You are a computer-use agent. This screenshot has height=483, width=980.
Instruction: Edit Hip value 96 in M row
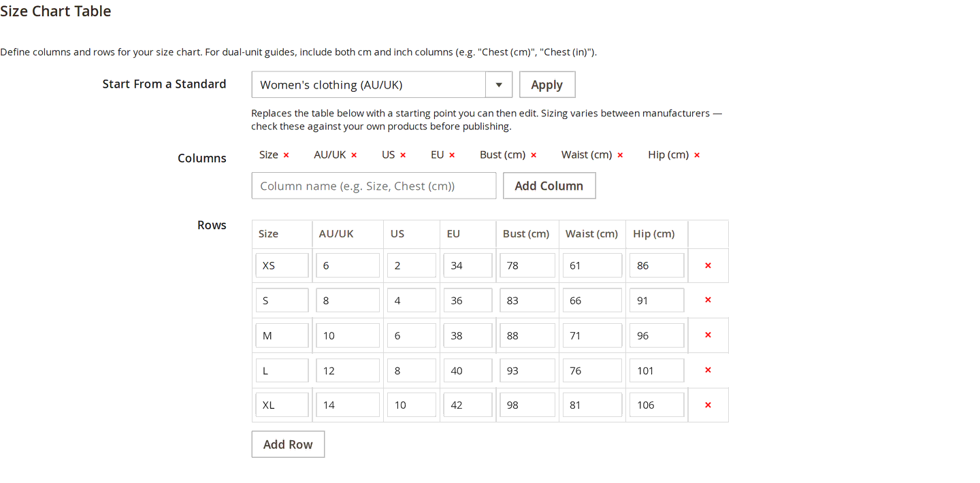657,335
